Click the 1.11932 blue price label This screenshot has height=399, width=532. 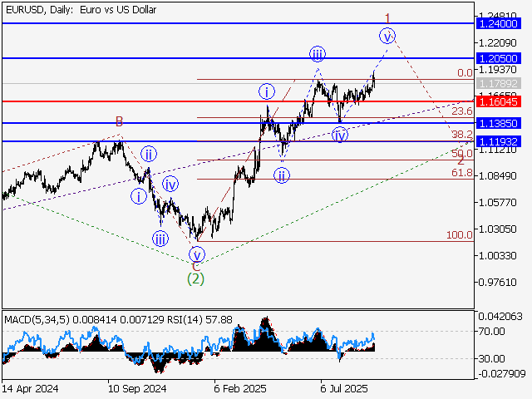tap(499, 142)
